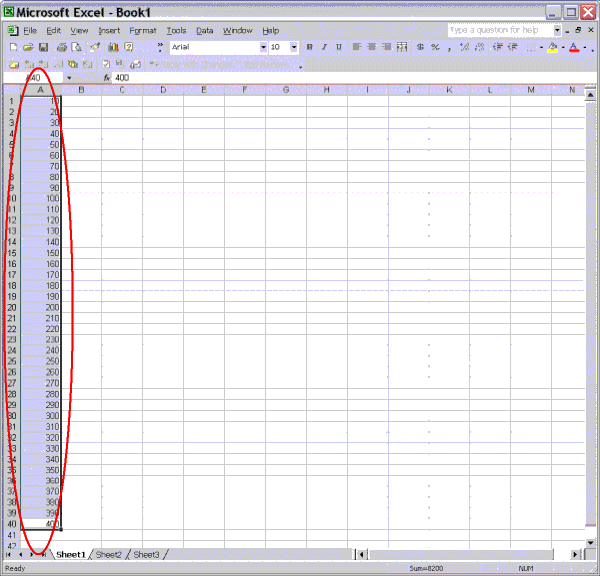Toggle Italic formatting
Viewport: 600px width, 576px height.
click(324, 47)
